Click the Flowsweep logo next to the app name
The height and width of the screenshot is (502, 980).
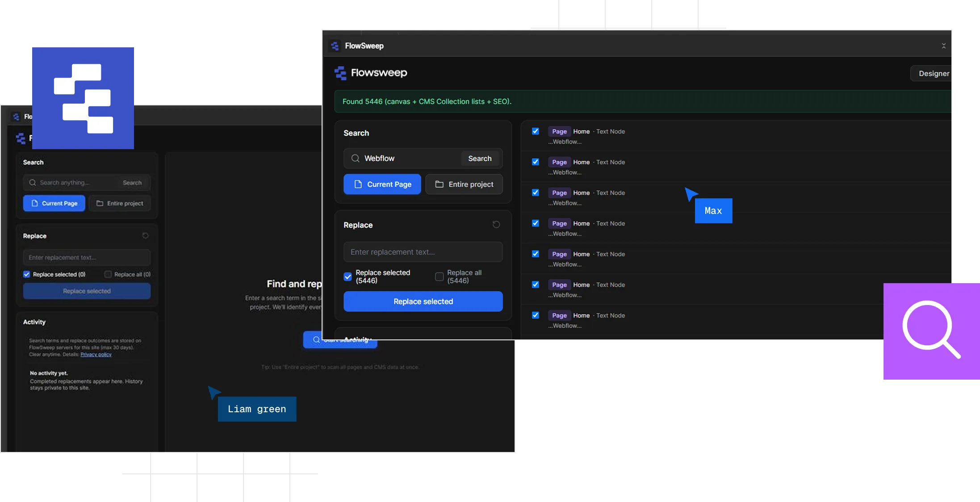pos(340,73)
